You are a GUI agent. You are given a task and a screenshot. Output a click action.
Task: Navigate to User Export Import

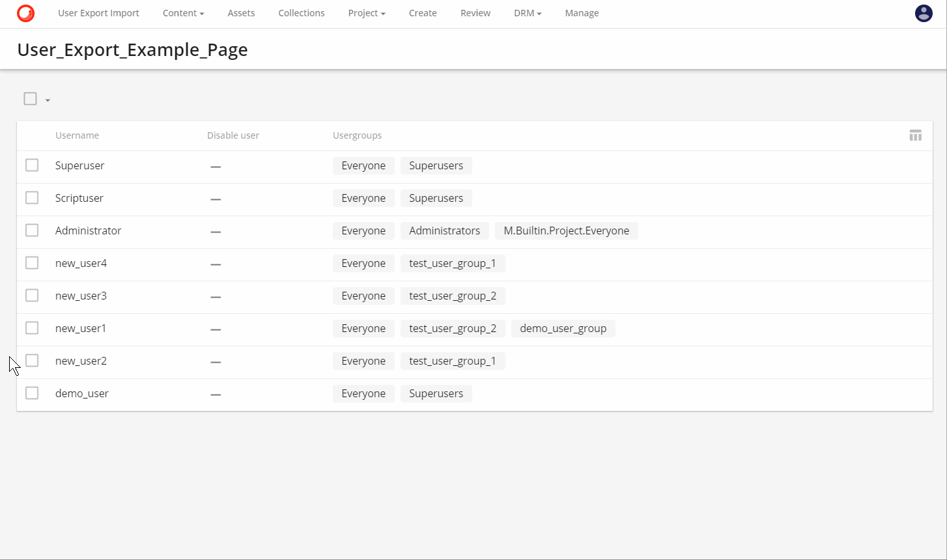98,13
